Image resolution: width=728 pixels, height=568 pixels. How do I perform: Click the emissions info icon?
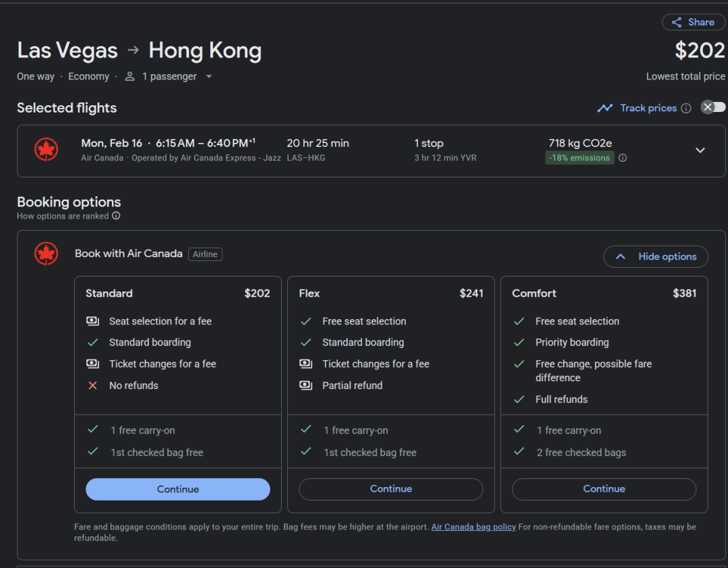623,158
